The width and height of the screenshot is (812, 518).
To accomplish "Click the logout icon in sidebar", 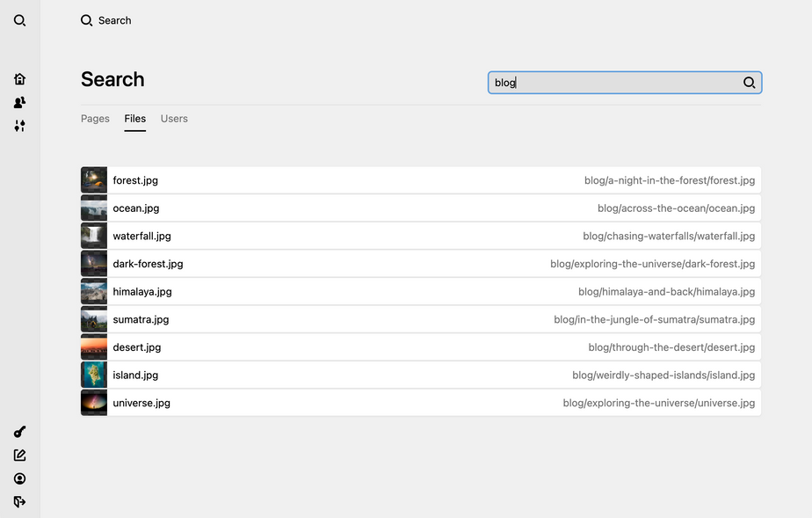I will pos(19,501).
